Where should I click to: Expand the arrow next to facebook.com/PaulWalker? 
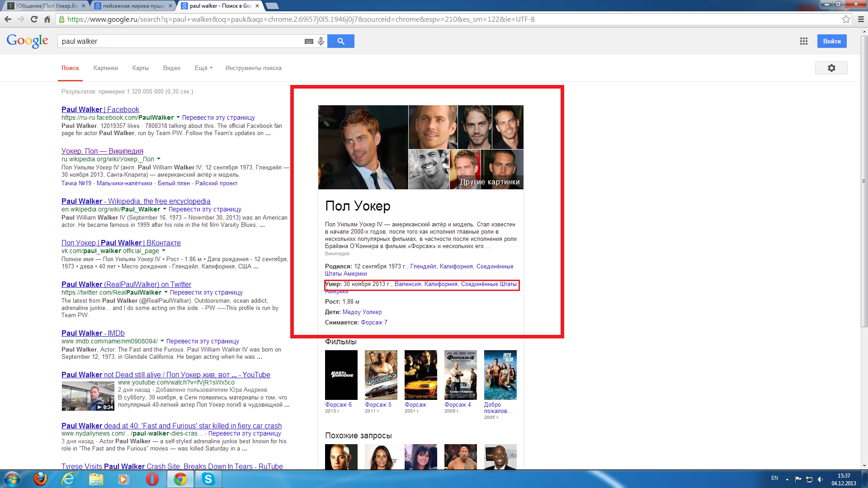178,117
